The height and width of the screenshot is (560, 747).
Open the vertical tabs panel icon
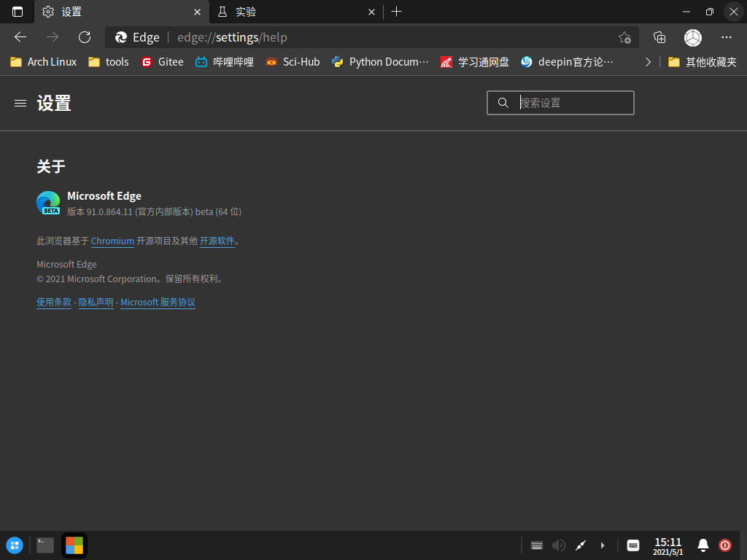click(18, 12)
